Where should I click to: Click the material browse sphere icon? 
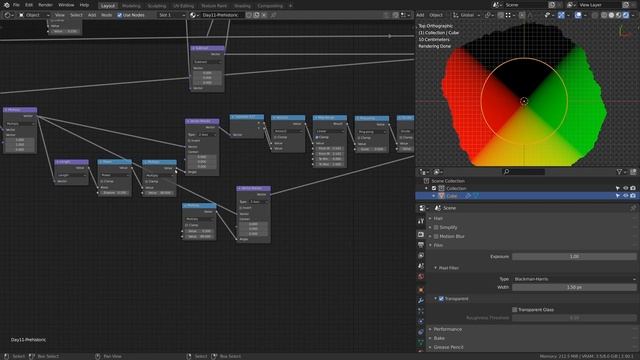[x=194, y=15]
